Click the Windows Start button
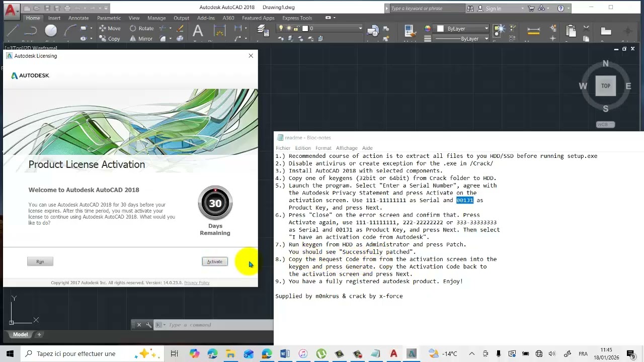The image size is (644, 362). pos(10,353)
